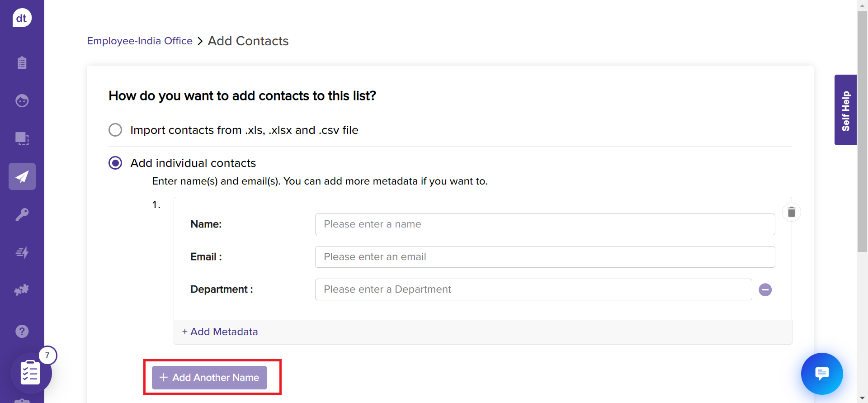Select Add individual contacts radio option
The height and width of the screenshot is (403, 868).
115,163
